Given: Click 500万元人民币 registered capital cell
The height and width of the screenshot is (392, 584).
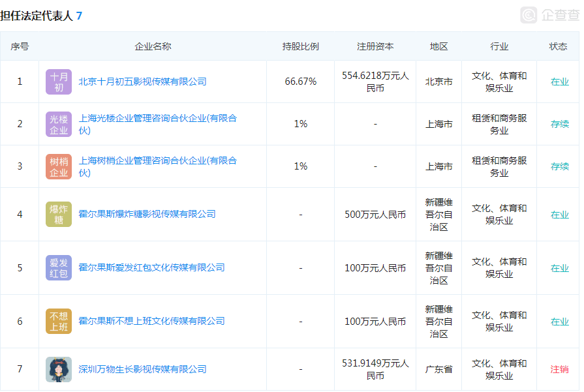Looking at the screenshot, I should point(375,215).
